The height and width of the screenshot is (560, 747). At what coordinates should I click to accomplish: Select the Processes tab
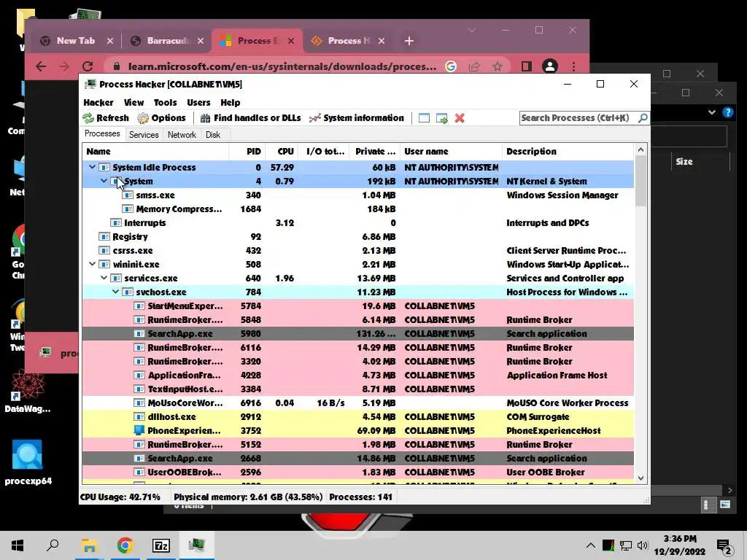pos(102,134)
